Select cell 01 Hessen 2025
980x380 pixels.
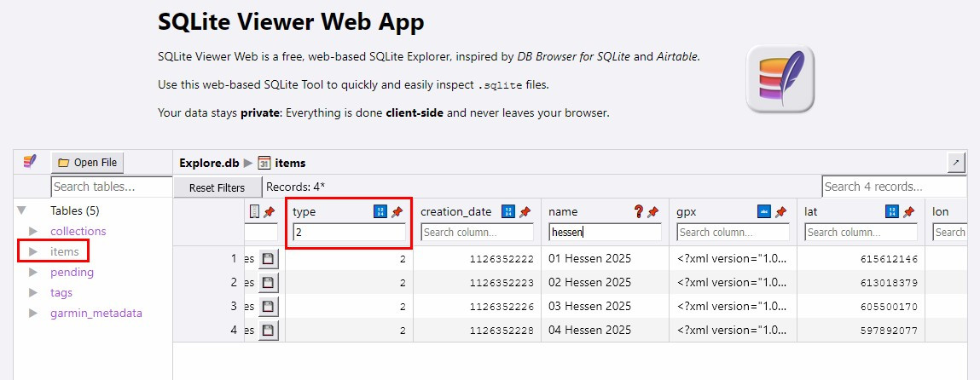(x=590, y=259)
